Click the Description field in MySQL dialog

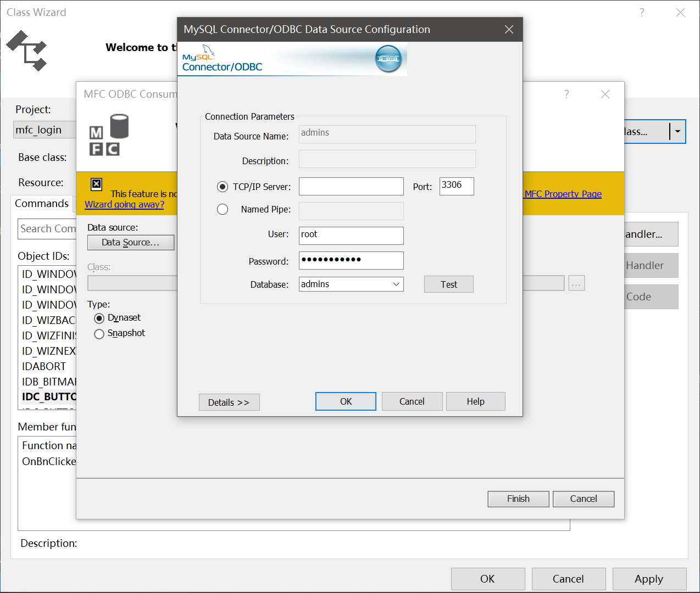pos(387,159)
